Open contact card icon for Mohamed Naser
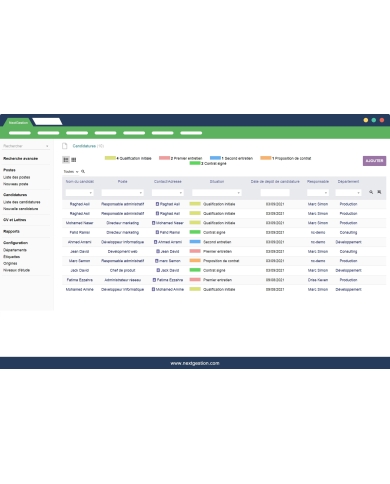This screenshot has height=484, width=390. (x=153, y=223)
